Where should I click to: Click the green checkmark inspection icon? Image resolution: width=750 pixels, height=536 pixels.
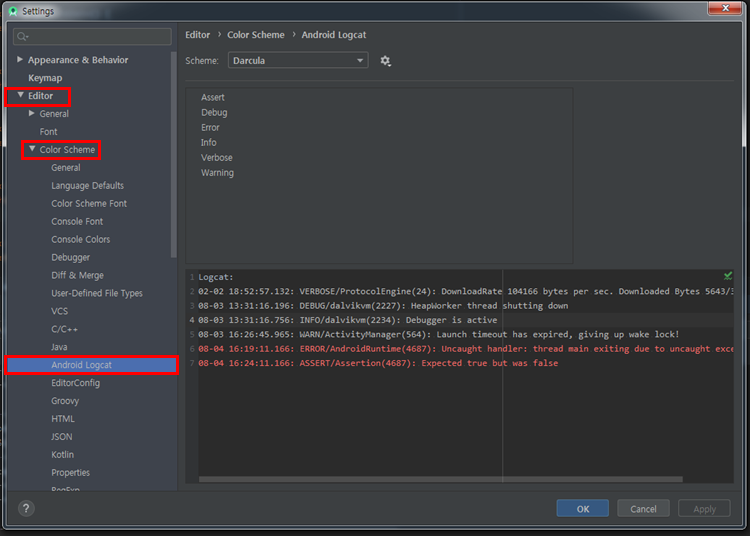click(728, 276)
